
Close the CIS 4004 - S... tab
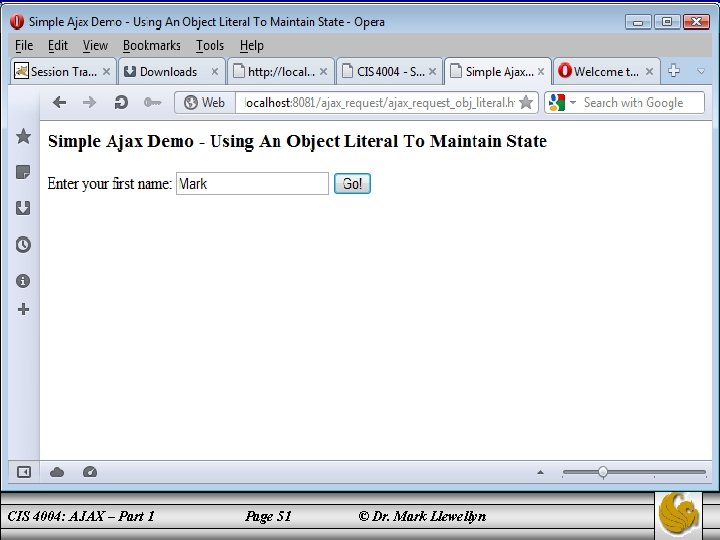click(x=432, y=72)
